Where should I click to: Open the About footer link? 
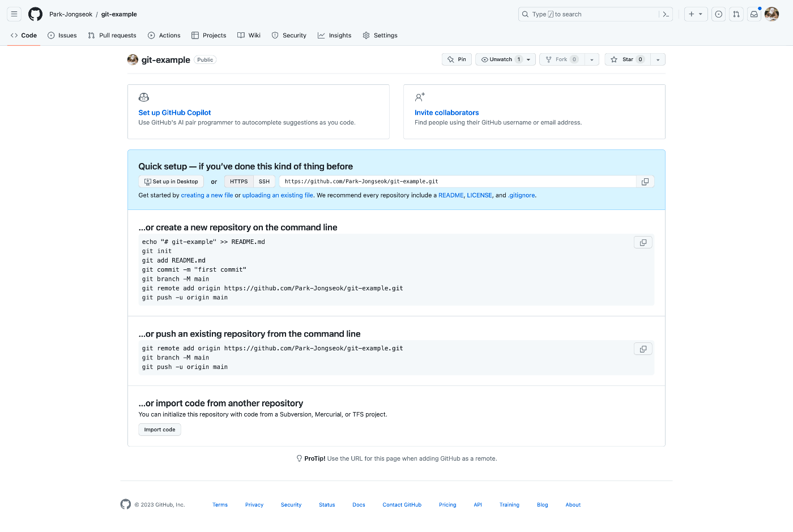(x=573, y=505)
